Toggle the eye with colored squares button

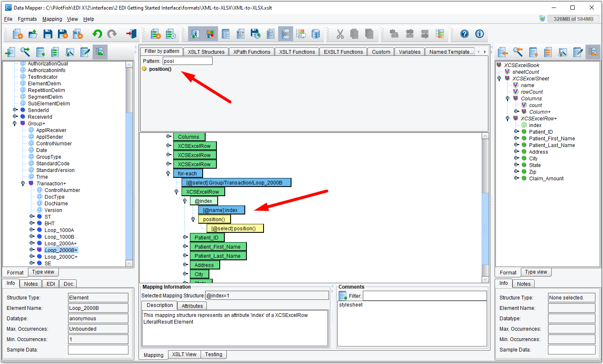(x=211, y=34)
